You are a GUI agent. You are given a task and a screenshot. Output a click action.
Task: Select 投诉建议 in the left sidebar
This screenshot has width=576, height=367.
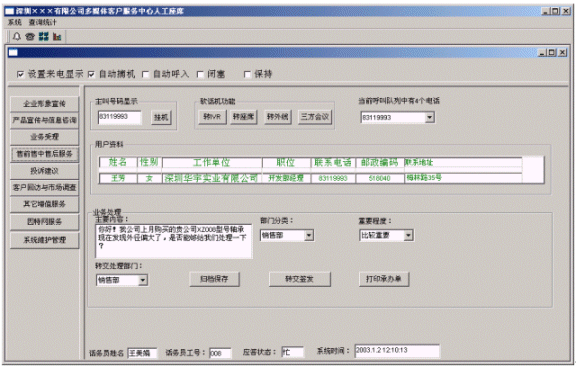(x=44, y=171)
